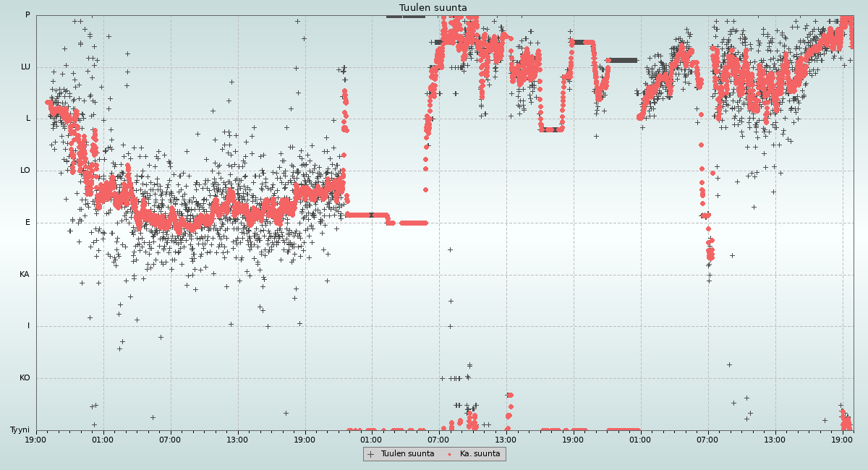Select the 'Tuulen suunta' legend entry text

point(407,454)
